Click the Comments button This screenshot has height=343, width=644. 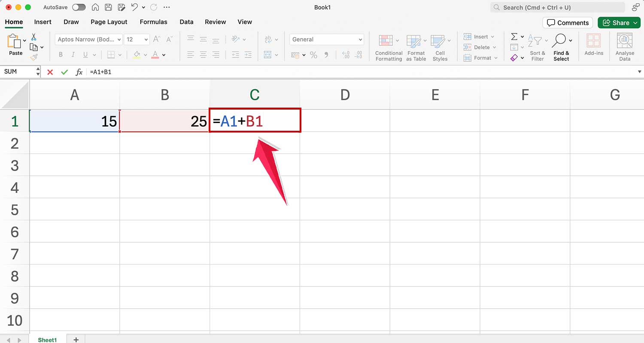click(568, 22)
